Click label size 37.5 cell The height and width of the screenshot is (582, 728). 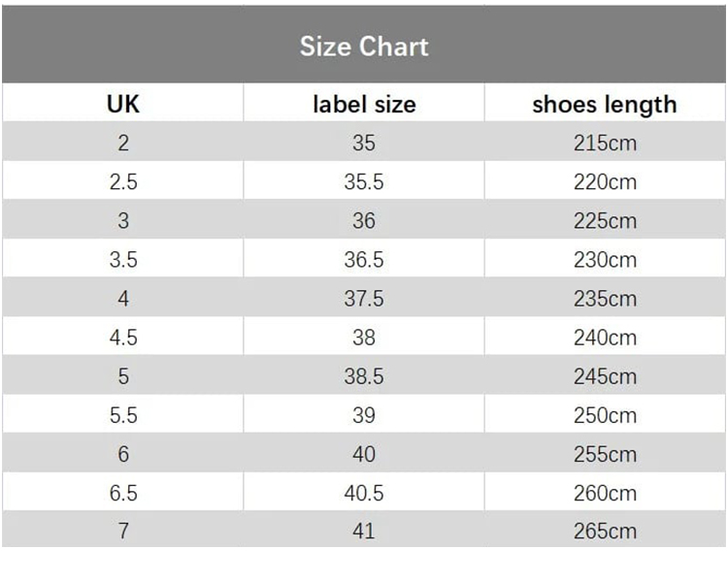[x=364, y=298]
